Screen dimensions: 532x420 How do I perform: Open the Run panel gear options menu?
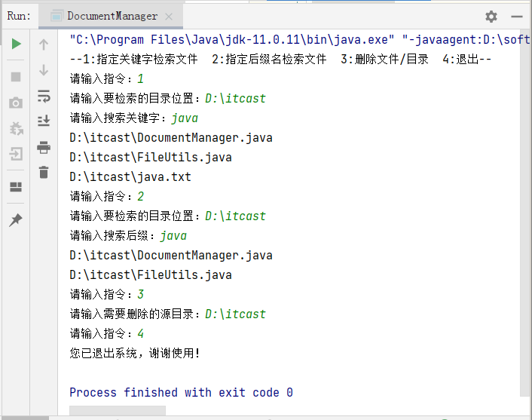coord(491,16)
